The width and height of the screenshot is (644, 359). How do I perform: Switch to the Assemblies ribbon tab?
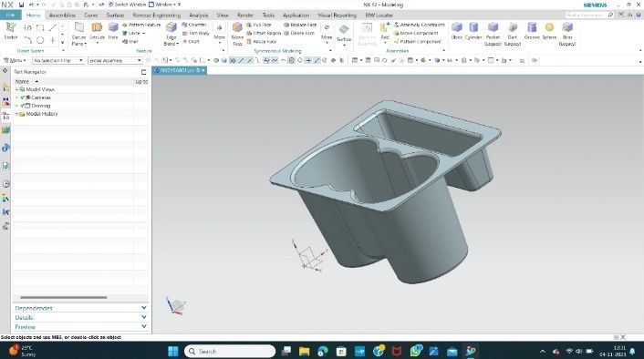[x=62, y=15]
